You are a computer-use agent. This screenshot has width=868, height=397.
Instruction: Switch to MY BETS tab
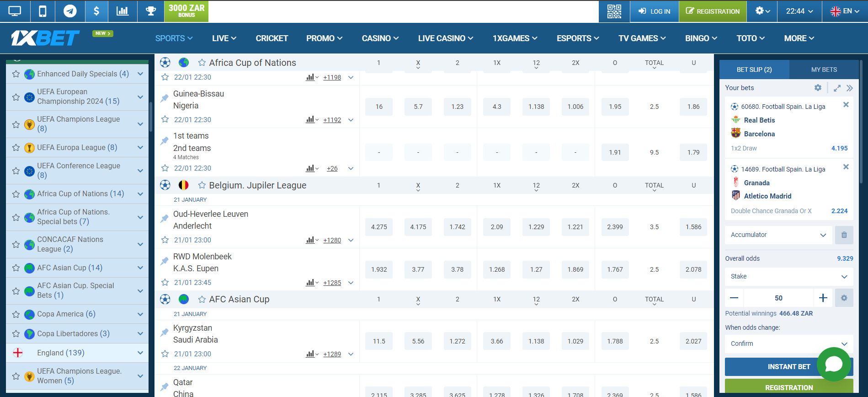(x=824, y=70)
